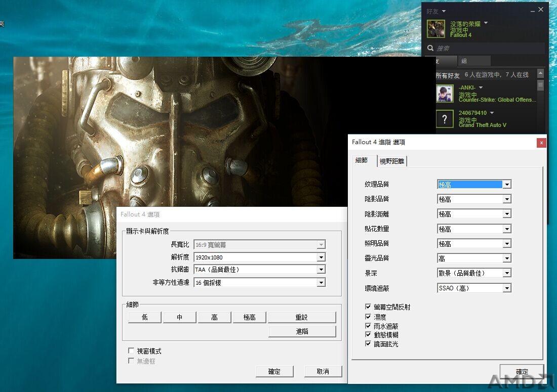Click the friend name 240679410
Viewport: 557px width, 392px height.
point(472,113)
